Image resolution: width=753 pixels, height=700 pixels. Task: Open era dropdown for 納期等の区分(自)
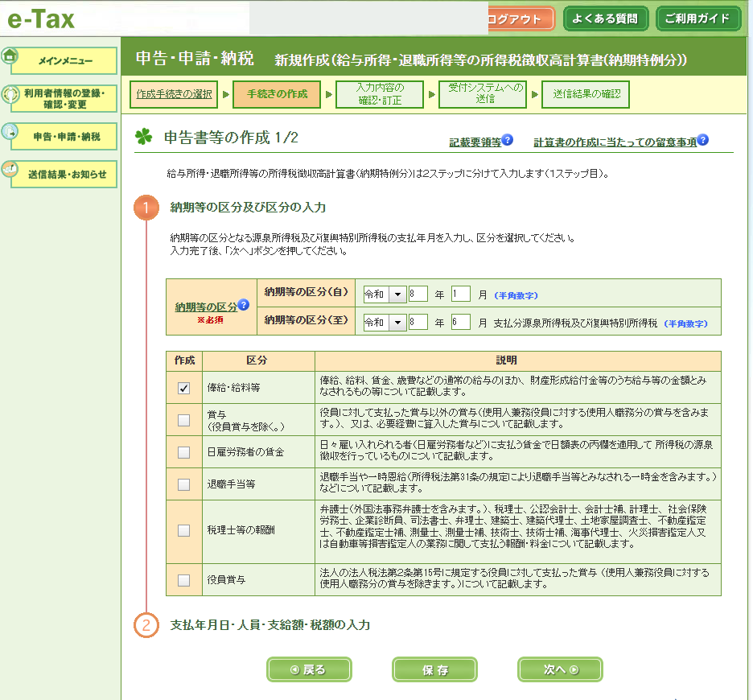pos(385,294)
